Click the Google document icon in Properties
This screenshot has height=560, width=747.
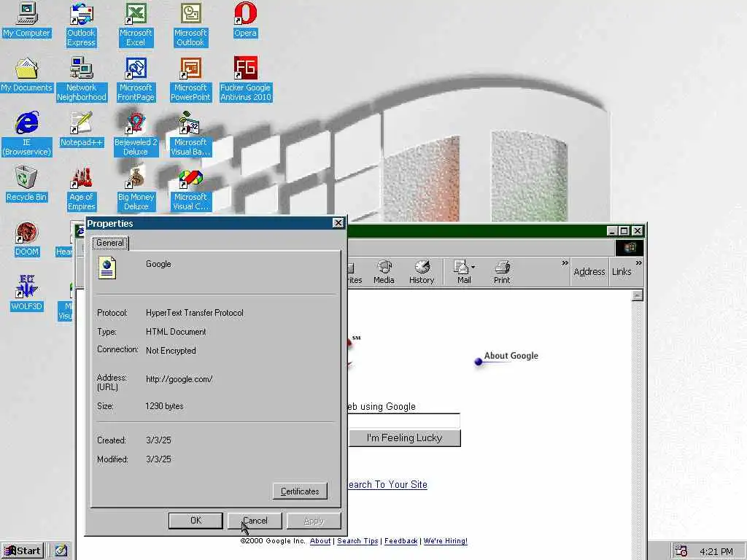(107, 268)
